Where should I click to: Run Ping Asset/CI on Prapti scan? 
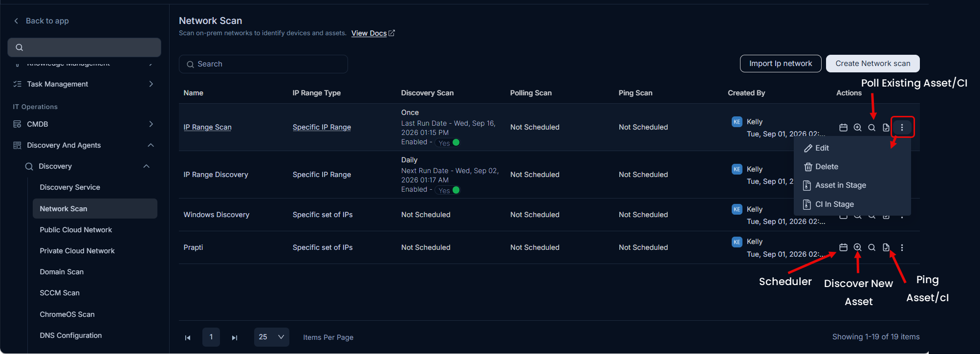tap(886, 247)
